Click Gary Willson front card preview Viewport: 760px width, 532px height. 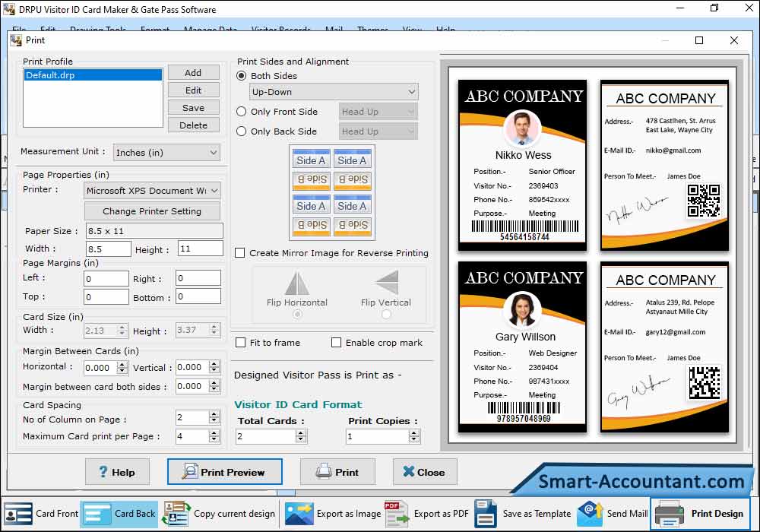pyautogui.click(x=523, y=347)
